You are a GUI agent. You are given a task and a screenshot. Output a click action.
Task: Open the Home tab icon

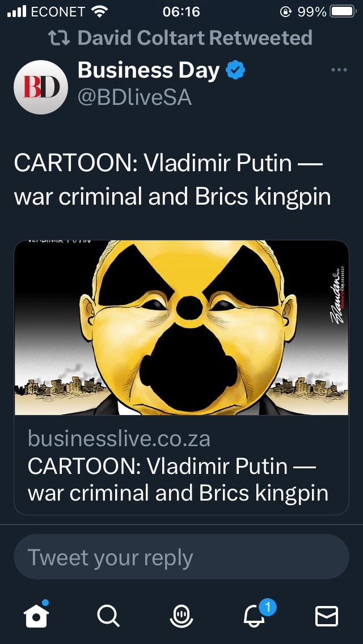pos(36,615)
